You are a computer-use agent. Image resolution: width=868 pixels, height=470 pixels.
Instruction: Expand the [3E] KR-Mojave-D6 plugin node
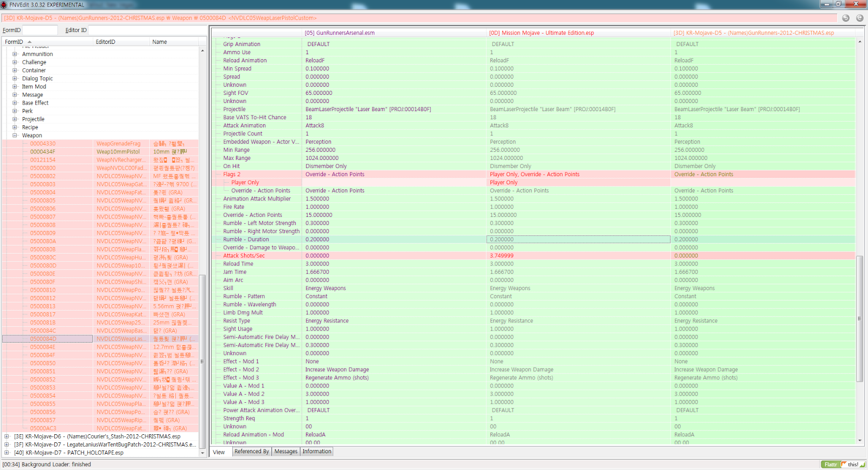(7, 436)
